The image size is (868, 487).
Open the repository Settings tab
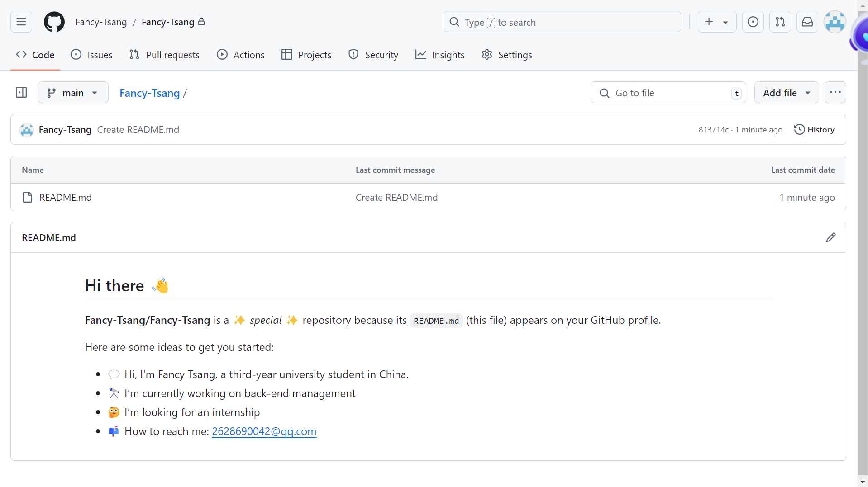click(507, 55)
